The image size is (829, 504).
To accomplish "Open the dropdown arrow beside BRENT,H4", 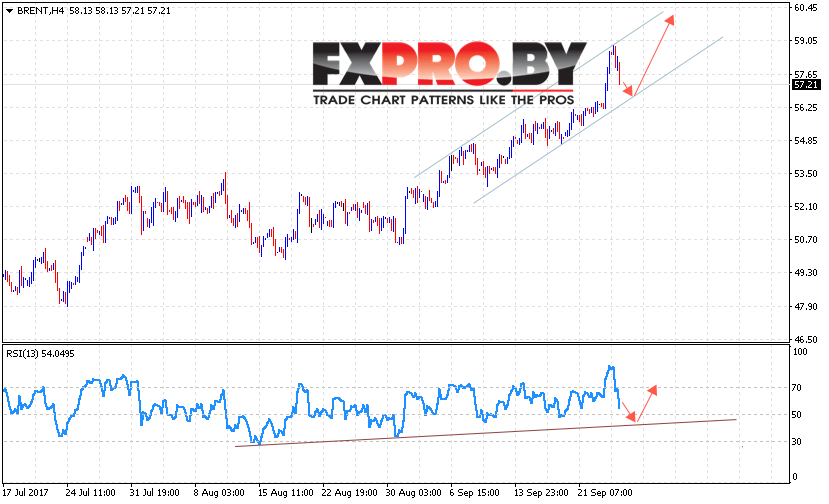I will point(10,11).
